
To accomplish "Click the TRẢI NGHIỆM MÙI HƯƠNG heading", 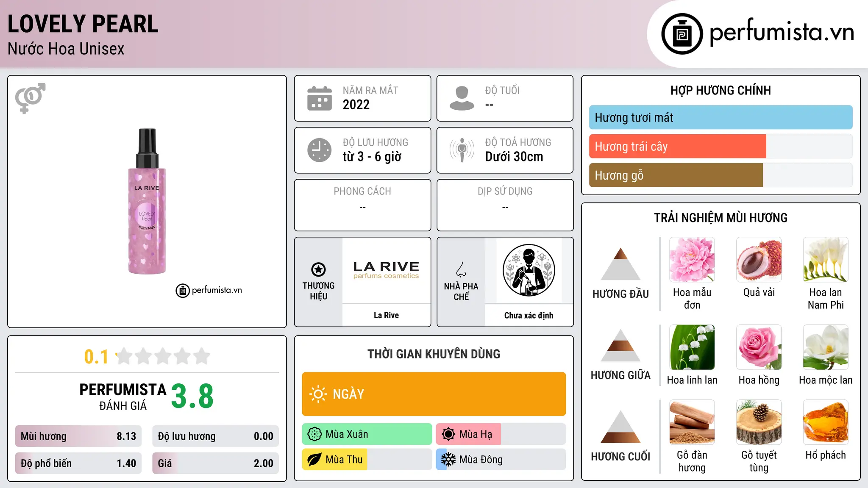I will click(x=721, y=218).
